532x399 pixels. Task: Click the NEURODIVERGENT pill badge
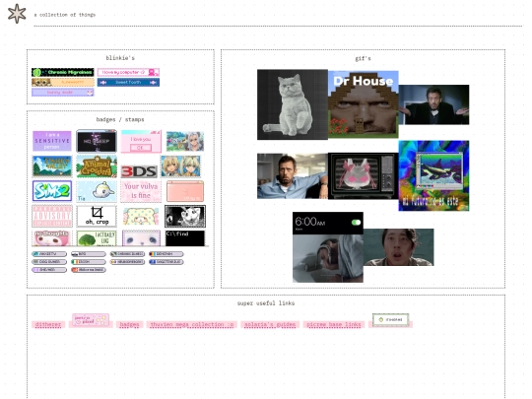[127, 262]
